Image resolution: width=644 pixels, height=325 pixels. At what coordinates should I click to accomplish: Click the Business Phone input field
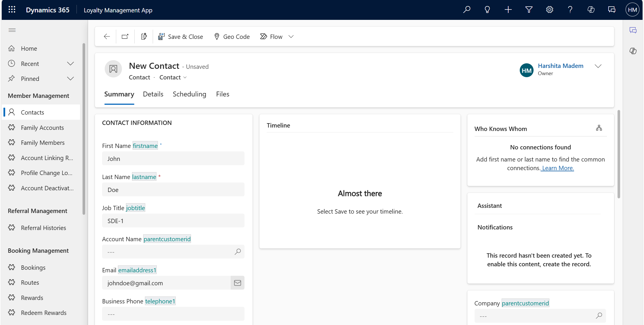click(x=173, y=314)
